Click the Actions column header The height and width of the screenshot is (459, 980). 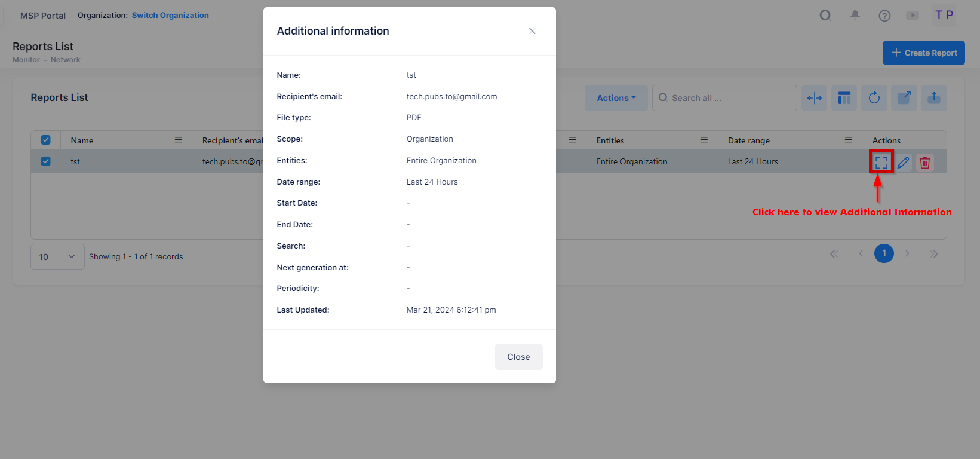click(x=886, y=140)
